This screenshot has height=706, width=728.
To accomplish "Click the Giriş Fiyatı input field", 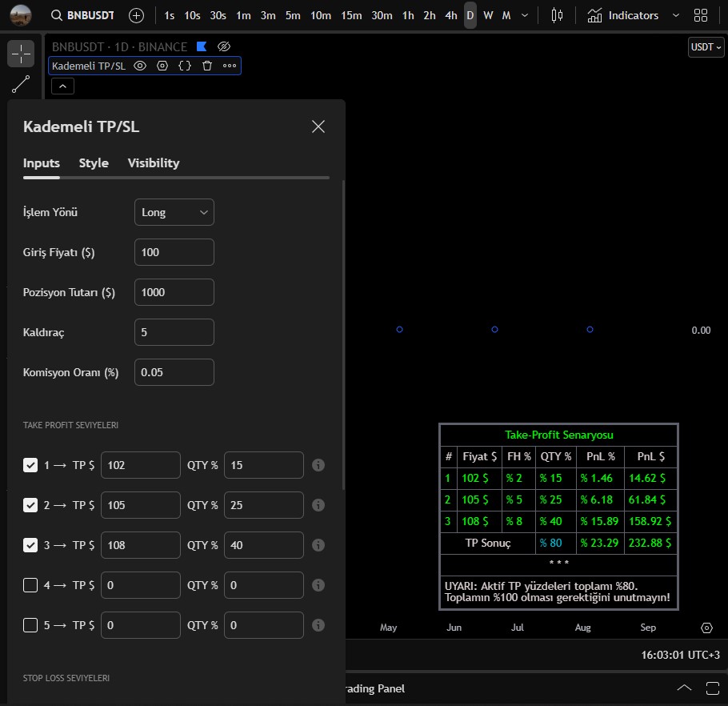I will [x=174, y=252].
